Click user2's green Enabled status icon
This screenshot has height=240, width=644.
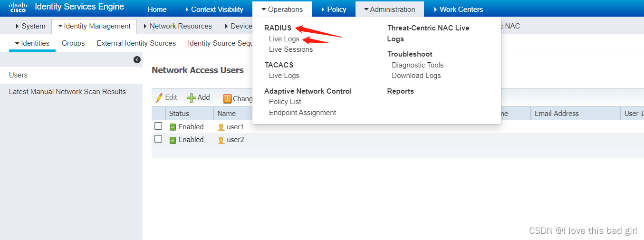pyautogui.click(x=173, y=140)
